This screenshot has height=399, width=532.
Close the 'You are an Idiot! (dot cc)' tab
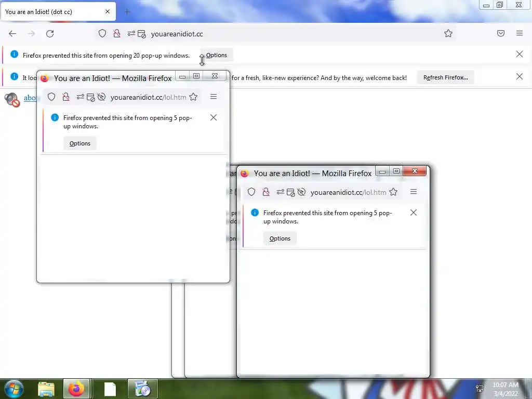(107, 11)
